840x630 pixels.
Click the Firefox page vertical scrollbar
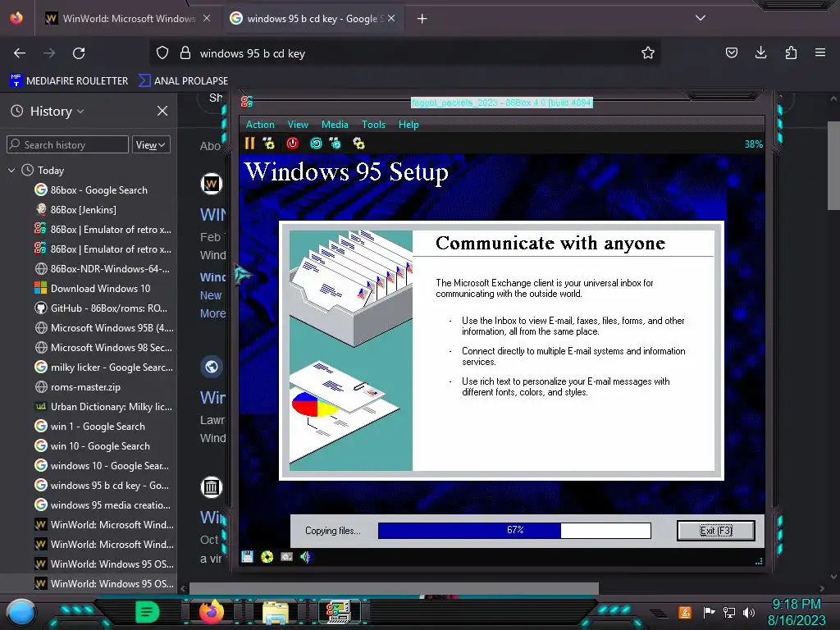click(x=833, y=166)
